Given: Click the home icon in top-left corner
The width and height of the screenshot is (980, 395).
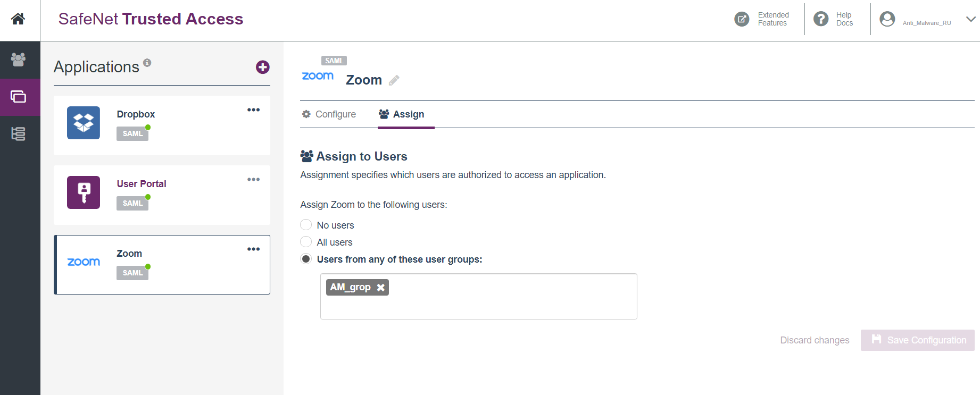Looking at the screenshot, I should click(18, 19).
